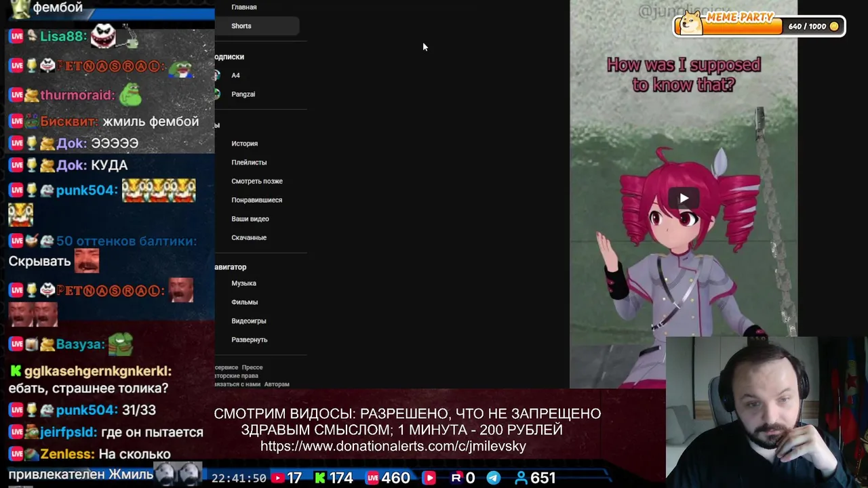Image resolution: width=868 pixels, height=488 pixels.
Task: Click the 640 / 1000 counter
Action: click(807, 26)
